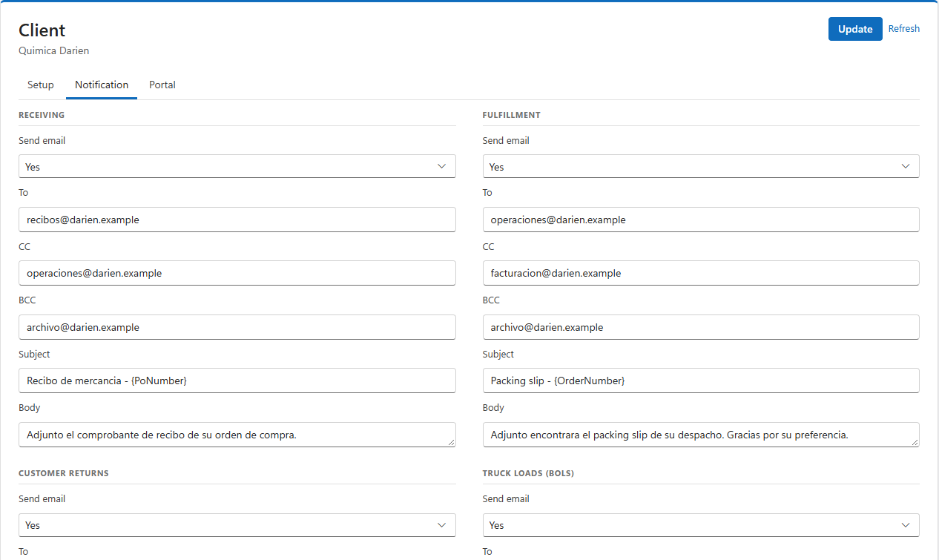Click Fulfillment To field operaciones@darien.example

[x=701, y=220]
